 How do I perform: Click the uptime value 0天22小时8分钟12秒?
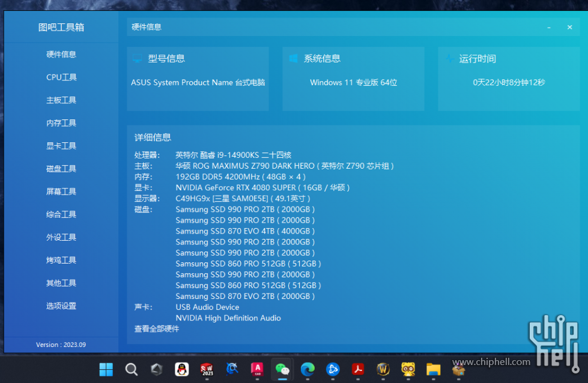coord(509,82)
